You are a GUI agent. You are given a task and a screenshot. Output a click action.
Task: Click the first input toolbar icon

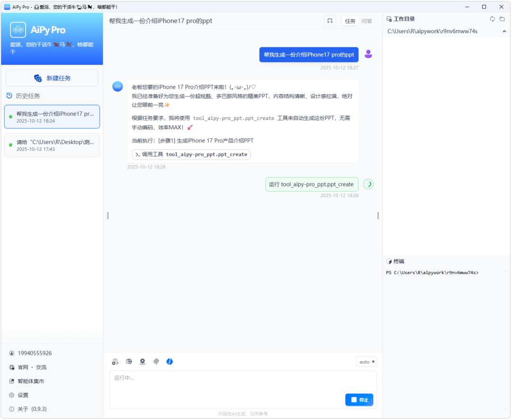click(x=115, y=362)
